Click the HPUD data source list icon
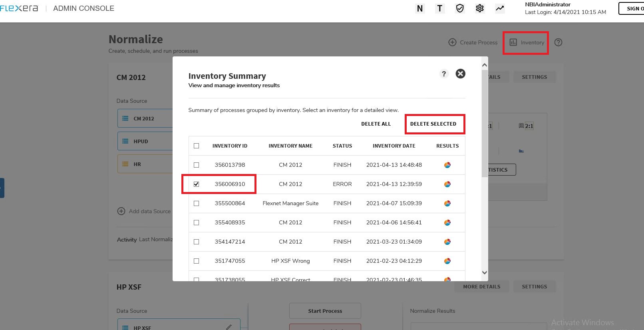644x330 pixels. [125, 141]
